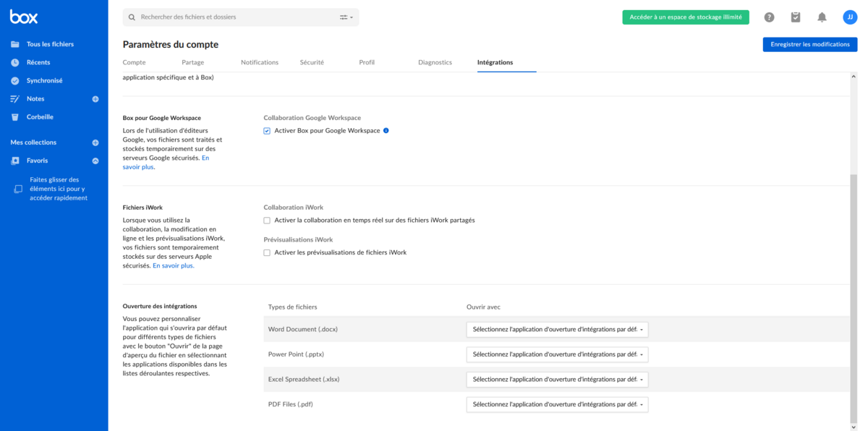Open the tasks checklist icon

(x=796, y=17)
